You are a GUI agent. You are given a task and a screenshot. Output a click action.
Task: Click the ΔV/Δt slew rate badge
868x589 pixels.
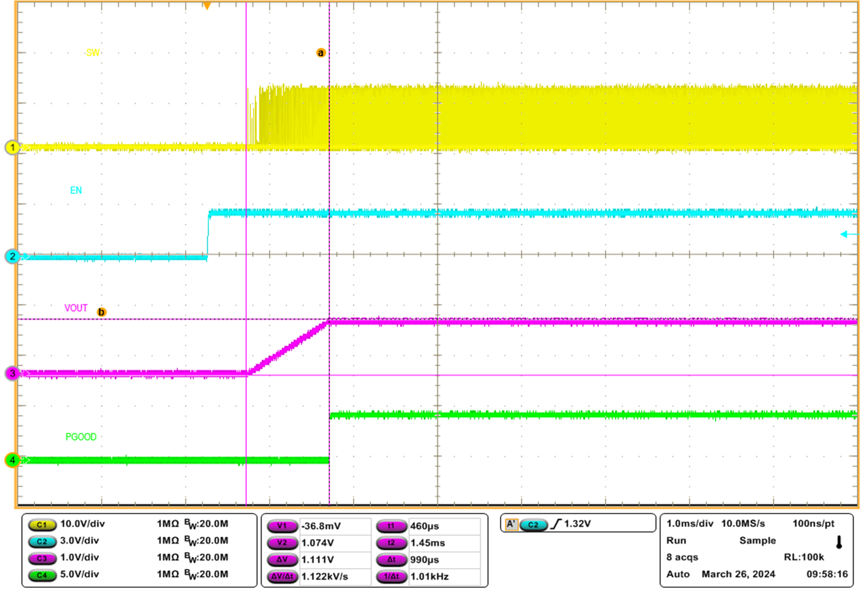tap(283, 576)
